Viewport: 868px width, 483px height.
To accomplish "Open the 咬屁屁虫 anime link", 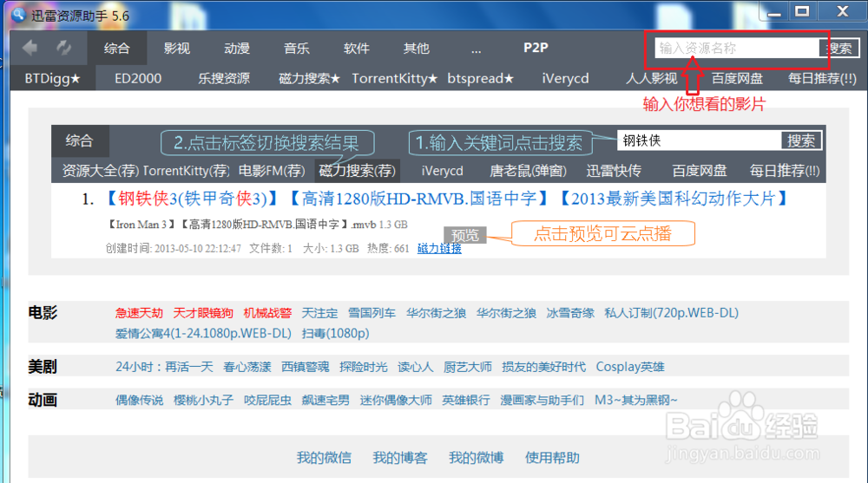I will [x=267, y=400].
